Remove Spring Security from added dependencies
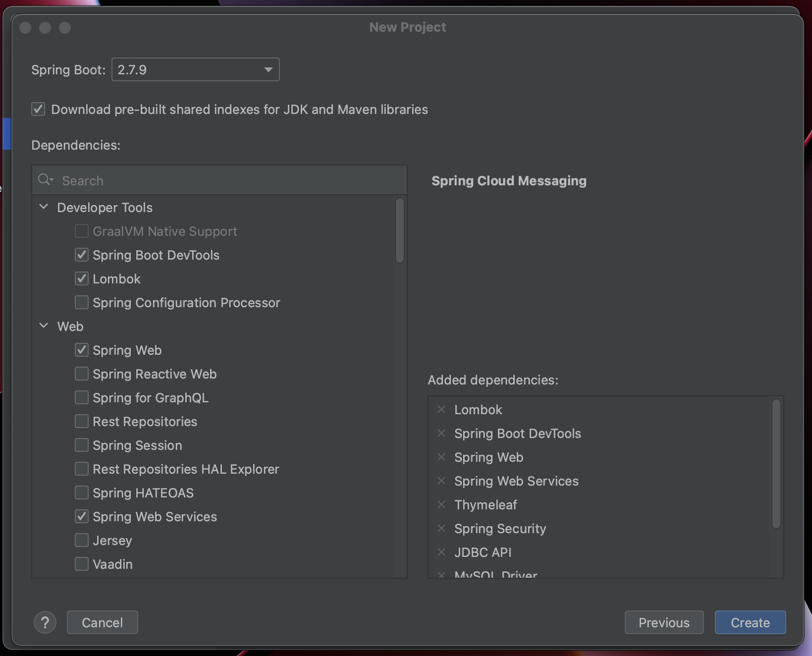 441,528
